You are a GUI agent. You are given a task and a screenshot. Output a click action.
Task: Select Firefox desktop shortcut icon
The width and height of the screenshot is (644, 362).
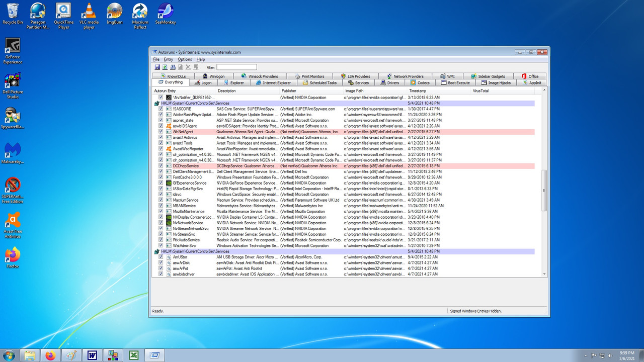click(x=13, y=257)
